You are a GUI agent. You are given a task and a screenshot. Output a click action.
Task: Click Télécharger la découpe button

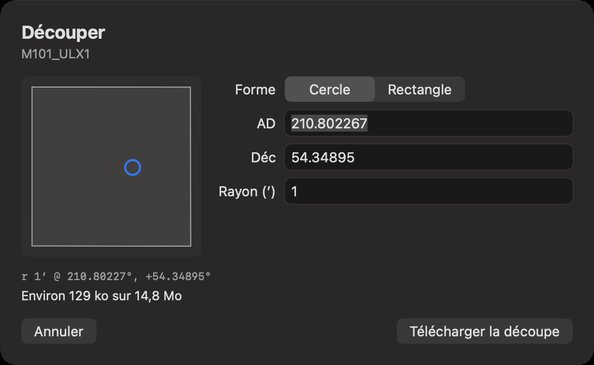pos(485,331)
